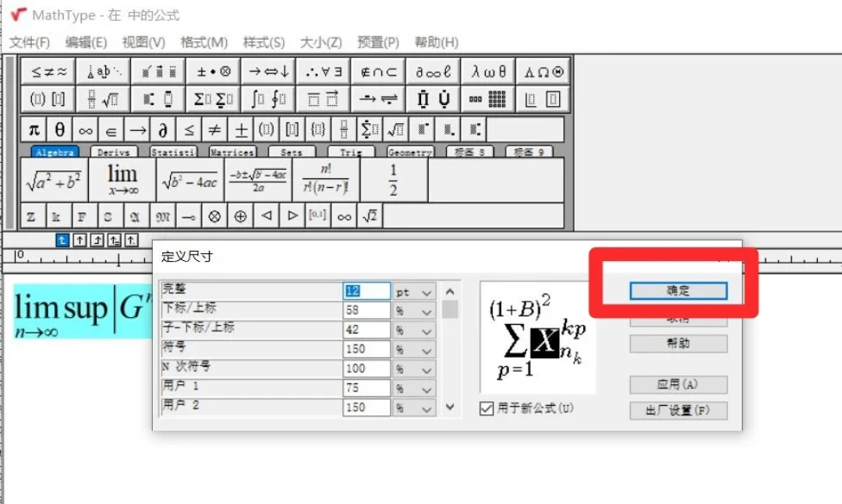Screen dimensions: 842x504
Task: Open the 格式(M) menu
Action: click(204, 42)
